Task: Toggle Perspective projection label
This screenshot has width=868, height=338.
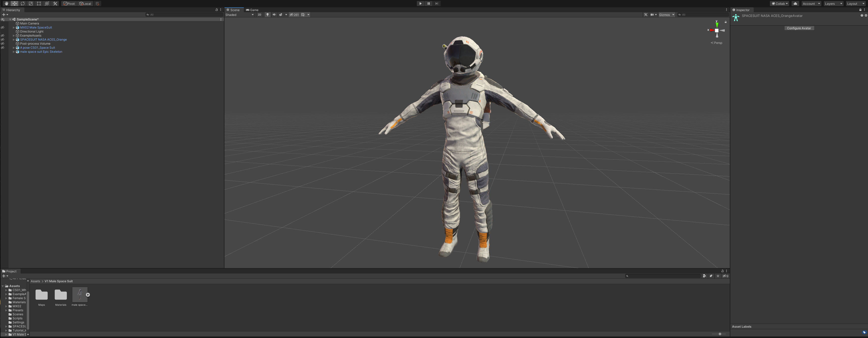Action: (717, 43)
